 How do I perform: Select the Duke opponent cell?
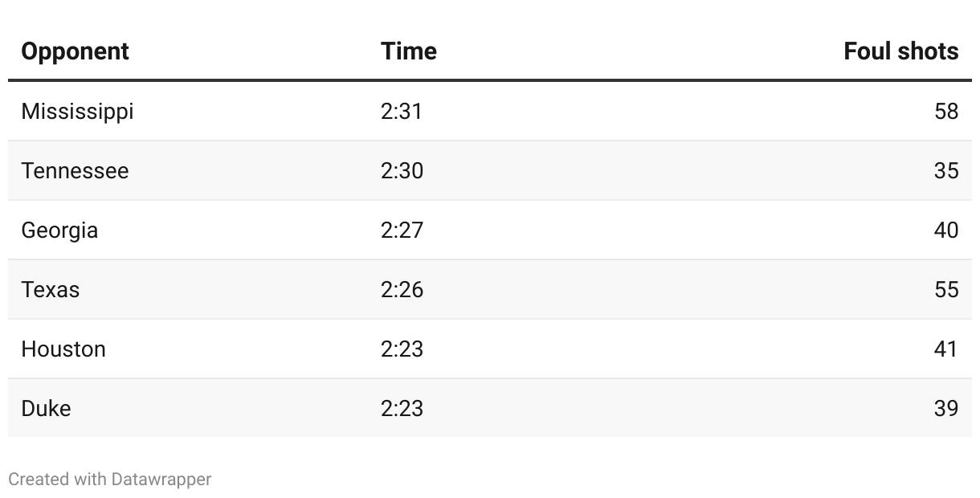click(46, 408)
